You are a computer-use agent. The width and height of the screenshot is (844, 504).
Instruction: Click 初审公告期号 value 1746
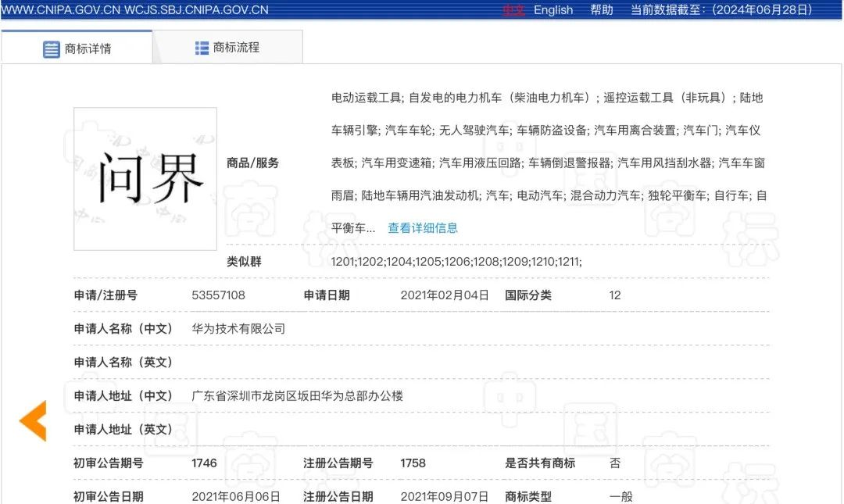tap(204, 463)
